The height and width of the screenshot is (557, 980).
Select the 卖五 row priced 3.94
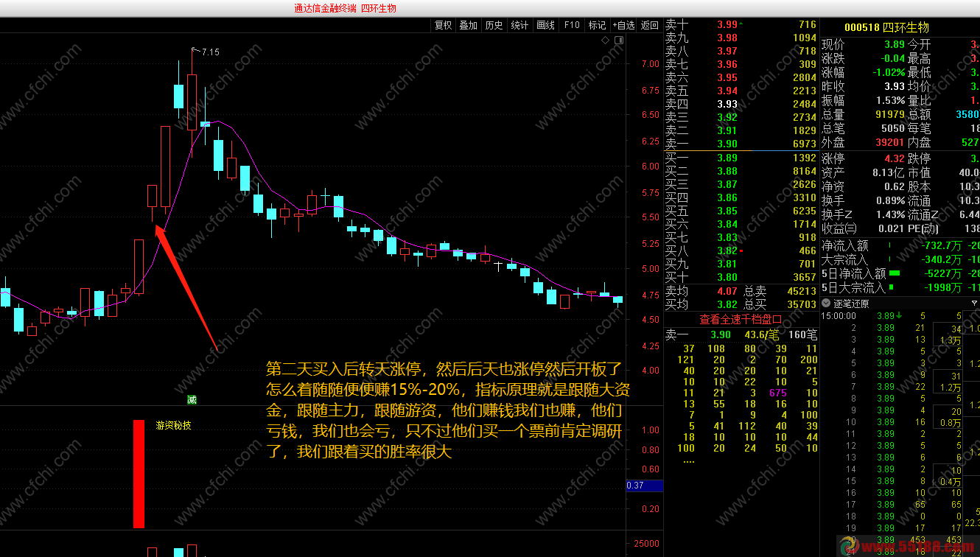pos(741,91)
